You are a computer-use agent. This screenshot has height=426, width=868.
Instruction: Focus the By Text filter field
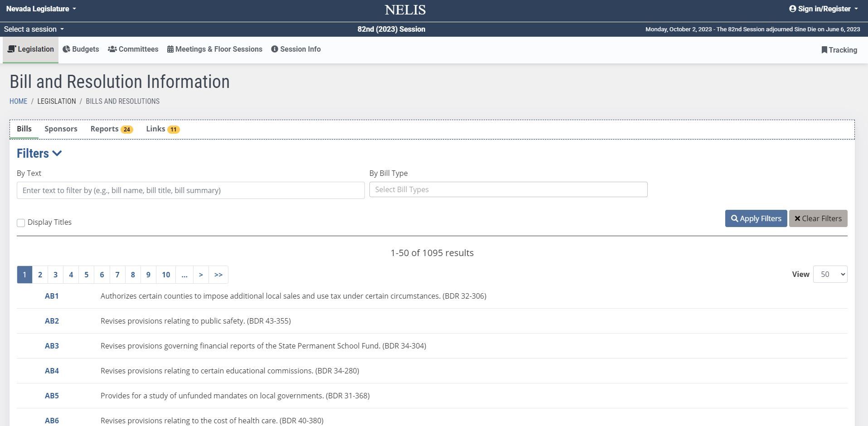tap(190, 190)
